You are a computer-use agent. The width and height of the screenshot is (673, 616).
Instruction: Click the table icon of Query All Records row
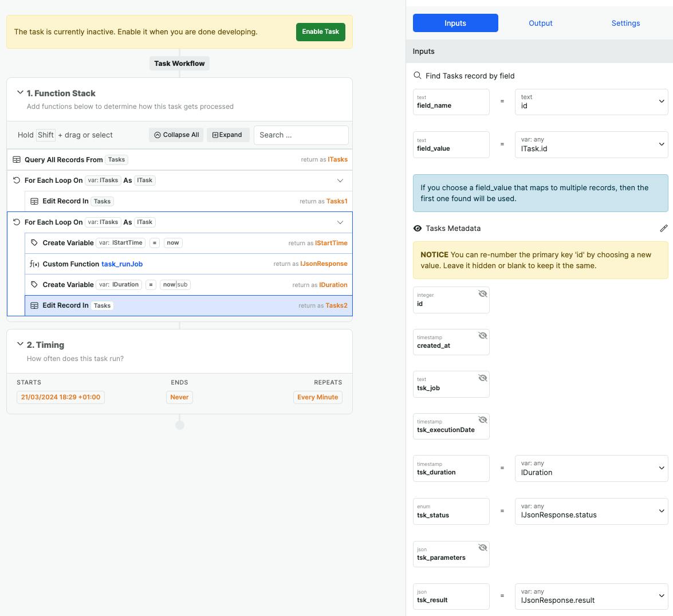17,159
